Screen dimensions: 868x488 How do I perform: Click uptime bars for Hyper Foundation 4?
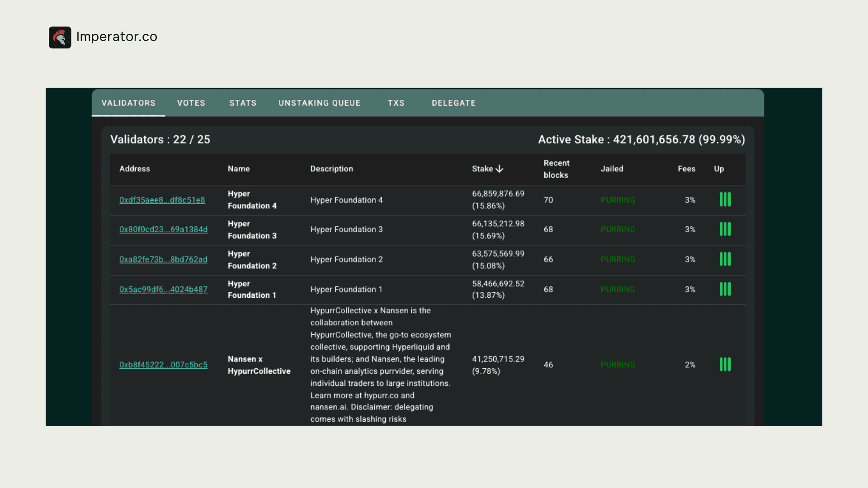[x=725, y=199]
